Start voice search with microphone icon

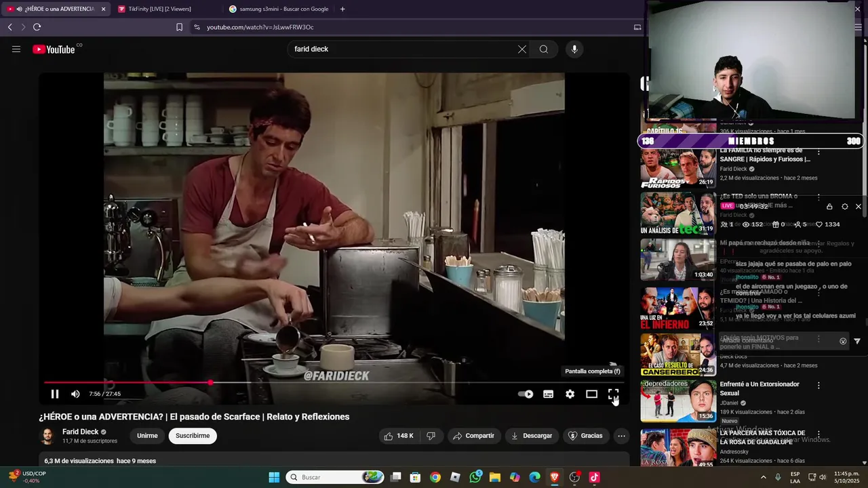[x=574, y=49]
